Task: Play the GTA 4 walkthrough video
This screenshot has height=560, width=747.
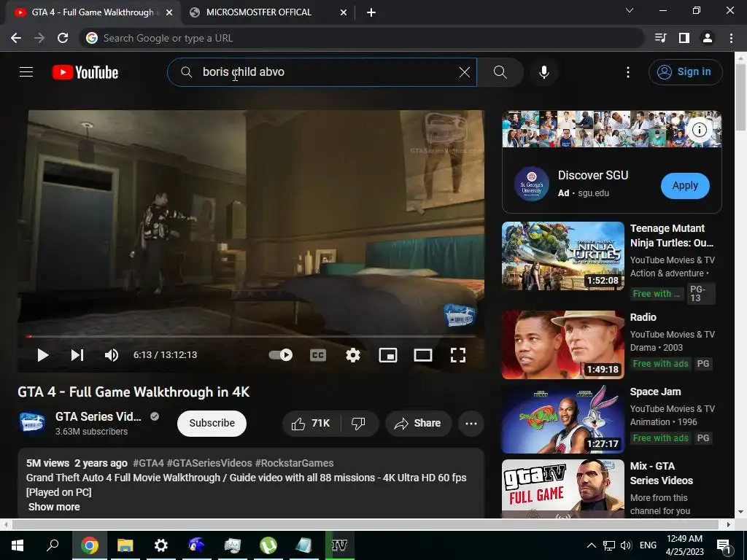Action: pyautogui.click(x=42, y=355)
